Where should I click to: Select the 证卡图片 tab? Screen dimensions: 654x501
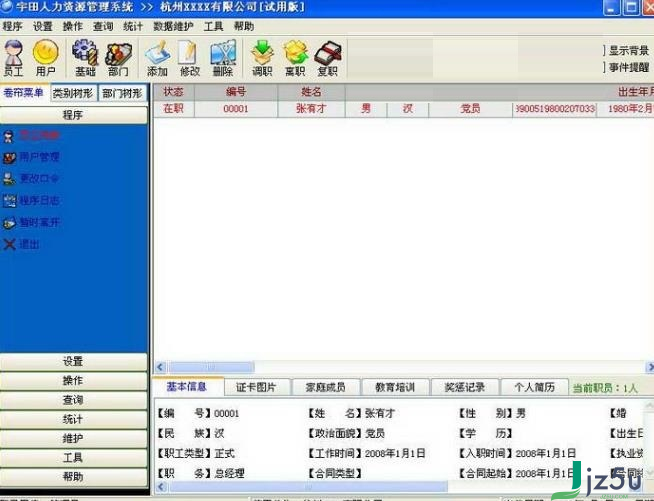coord(257,388)
